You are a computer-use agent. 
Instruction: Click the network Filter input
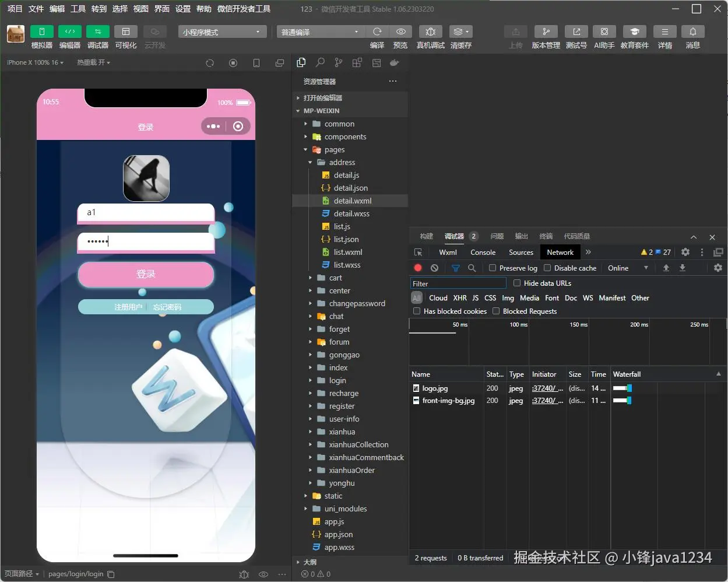pyautogui.click(x=458, y=283)
